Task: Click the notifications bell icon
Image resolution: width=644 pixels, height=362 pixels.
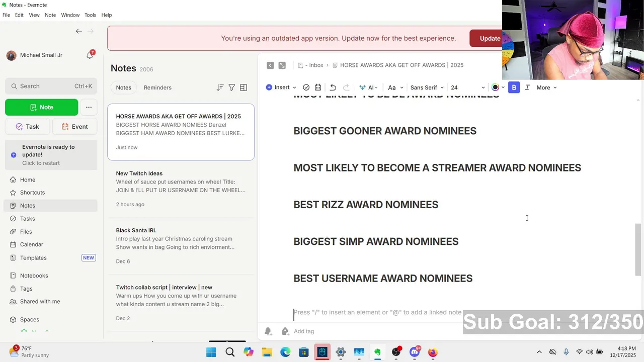Action: coord(90,55)
